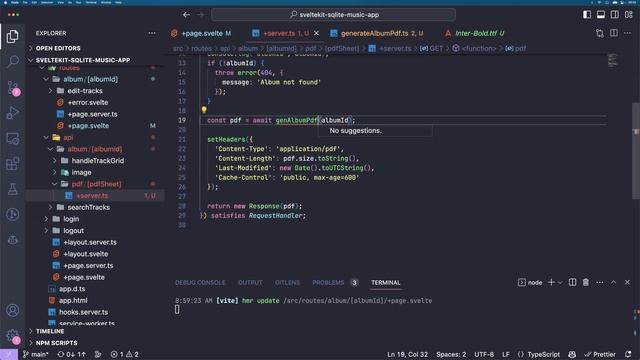Toggle the secondary side bar layout icon
640x360 pixels.
(x=615, y=15)
